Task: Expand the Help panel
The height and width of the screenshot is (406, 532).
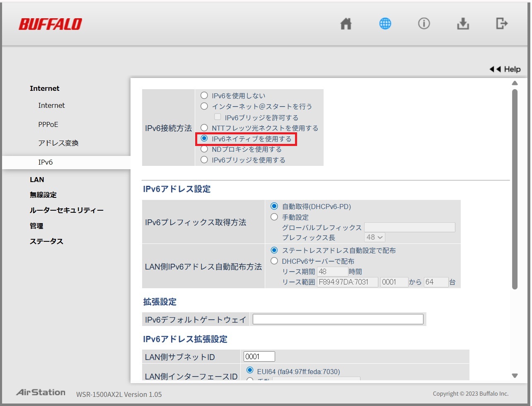Action: pyautogui.click(x=505, y=69)
